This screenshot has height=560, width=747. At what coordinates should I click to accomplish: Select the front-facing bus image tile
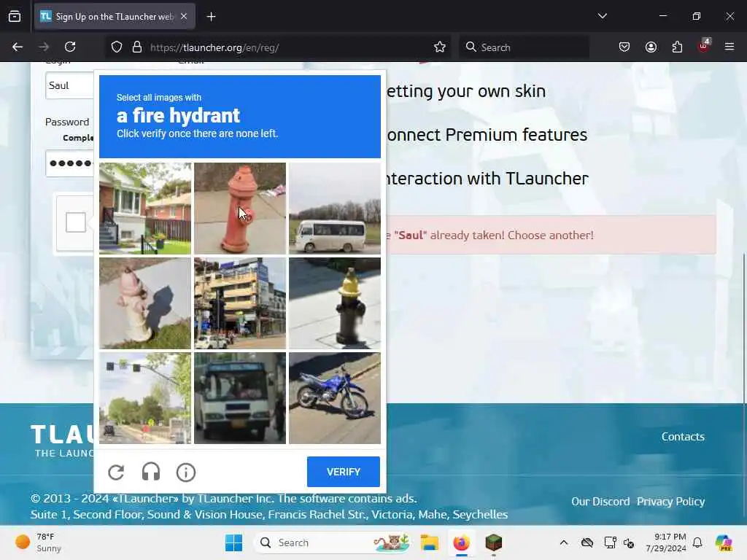pos(240,398)
